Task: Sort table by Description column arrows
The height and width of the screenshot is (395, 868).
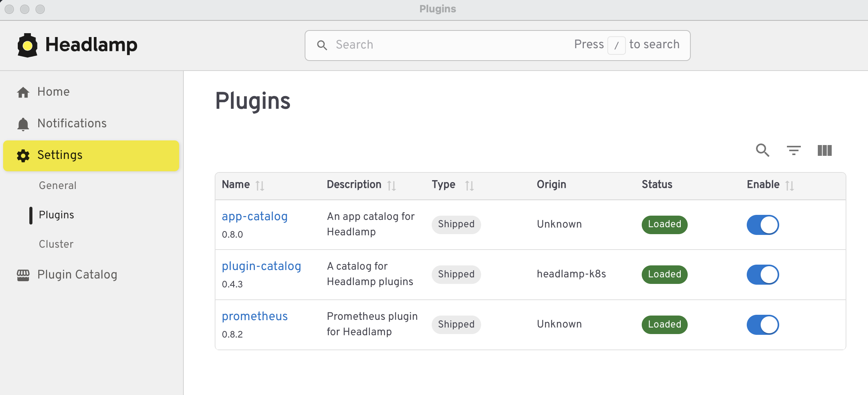Action: pos(392,186)
